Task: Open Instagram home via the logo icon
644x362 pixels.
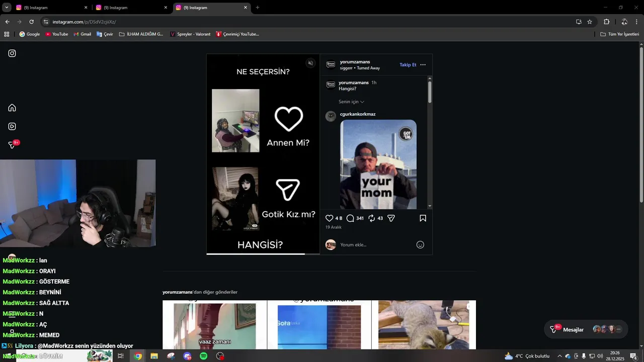Action: click(x=12, y=53)
